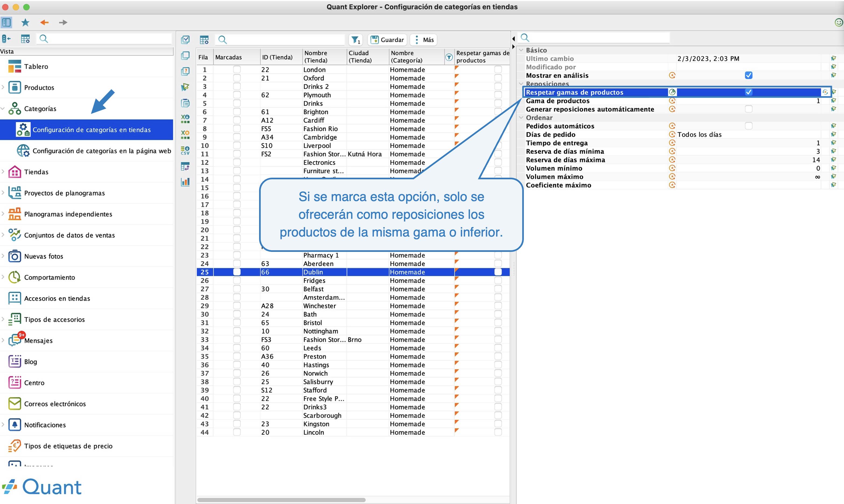The height and width of the screenshot is (504, 844).
Task: Enable Pedidos automáticos checkbox
Action: click(x=748, y=126)
